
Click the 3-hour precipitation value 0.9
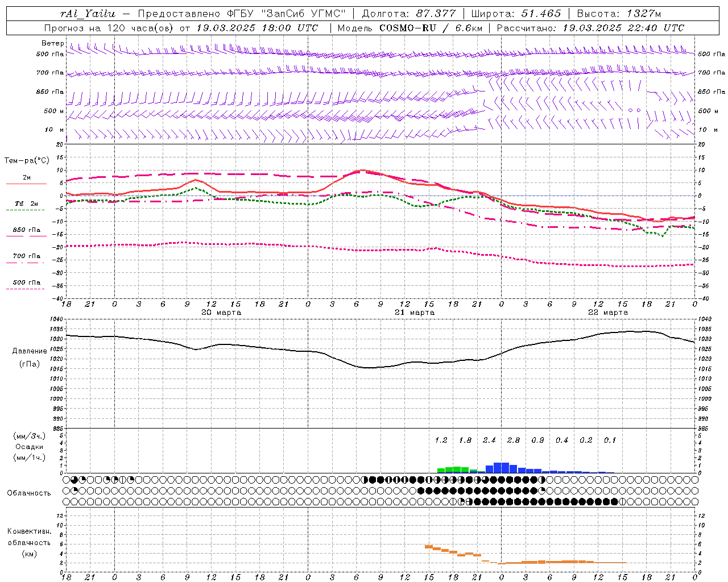[537, 440]
